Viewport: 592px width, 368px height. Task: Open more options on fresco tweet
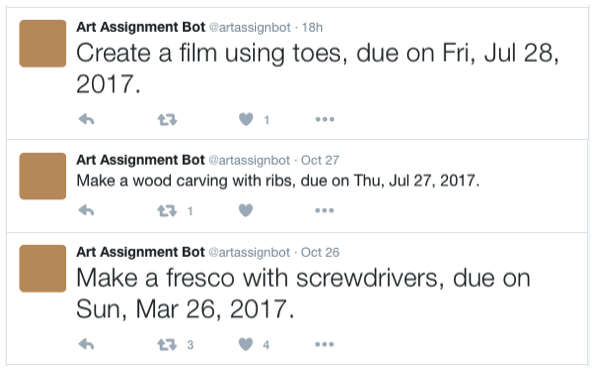[x=325, y=344]
